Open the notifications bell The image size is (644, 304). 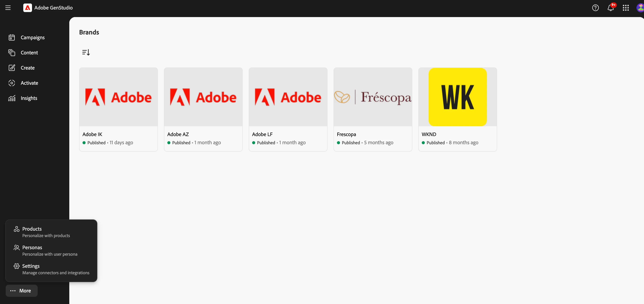[610, 8]
